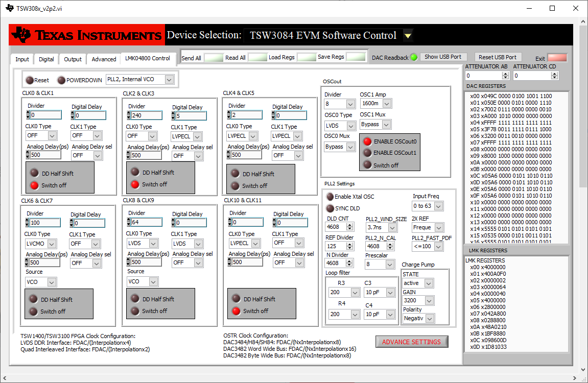Click the Read All button
The height and width of the screenshot is (383, 588).
258,57
